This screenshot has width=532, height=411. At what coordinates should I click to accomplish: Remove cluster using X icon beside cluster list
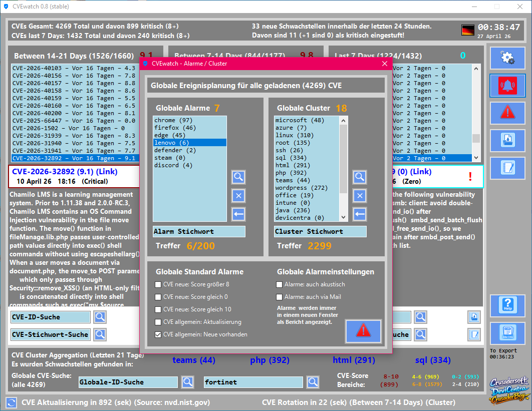tap(360, 196)
